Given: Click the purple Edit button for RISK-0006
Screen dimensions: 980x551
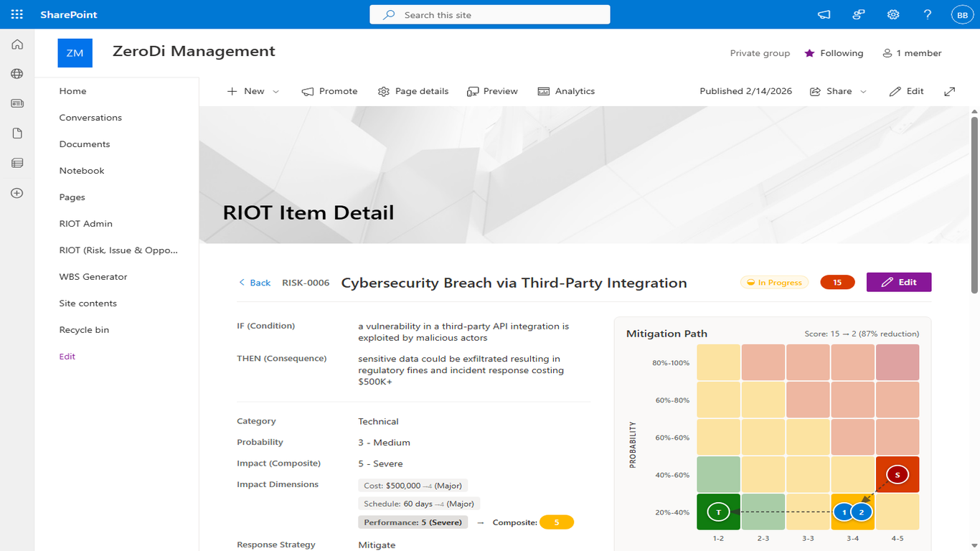Looking at the screenshot, I should pos(898,283).
